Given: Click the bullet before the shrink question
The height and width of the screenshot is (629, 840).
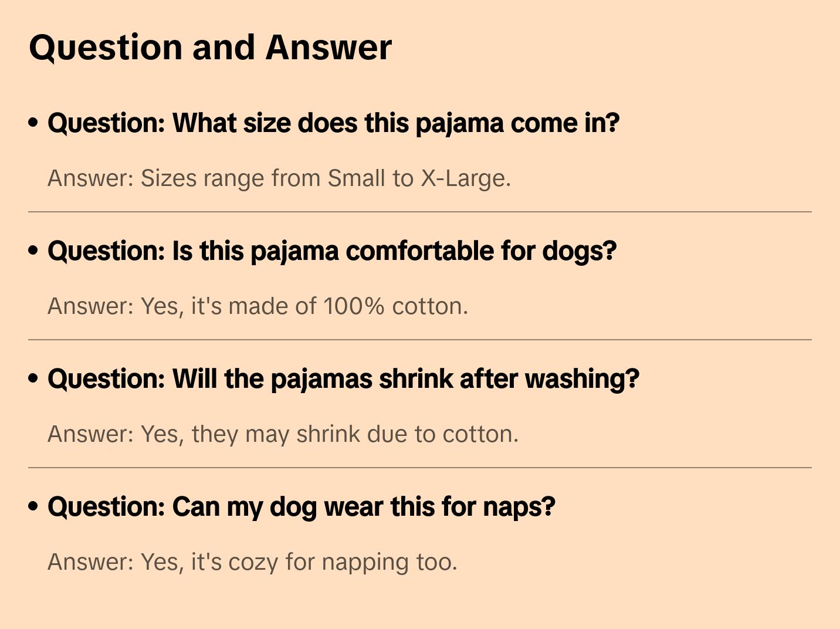Looking at the screenshot, I should coord(33,378).
